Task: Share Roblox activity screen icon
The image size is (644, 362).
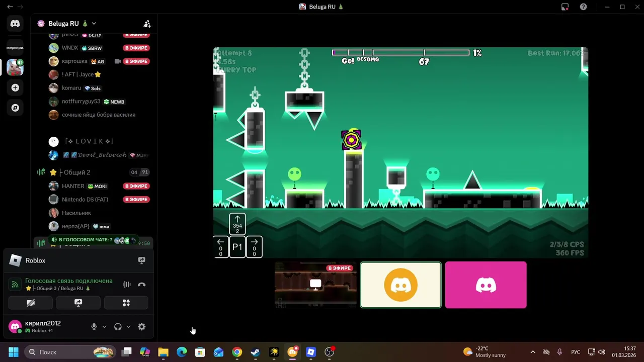Action: click(141, 260)
